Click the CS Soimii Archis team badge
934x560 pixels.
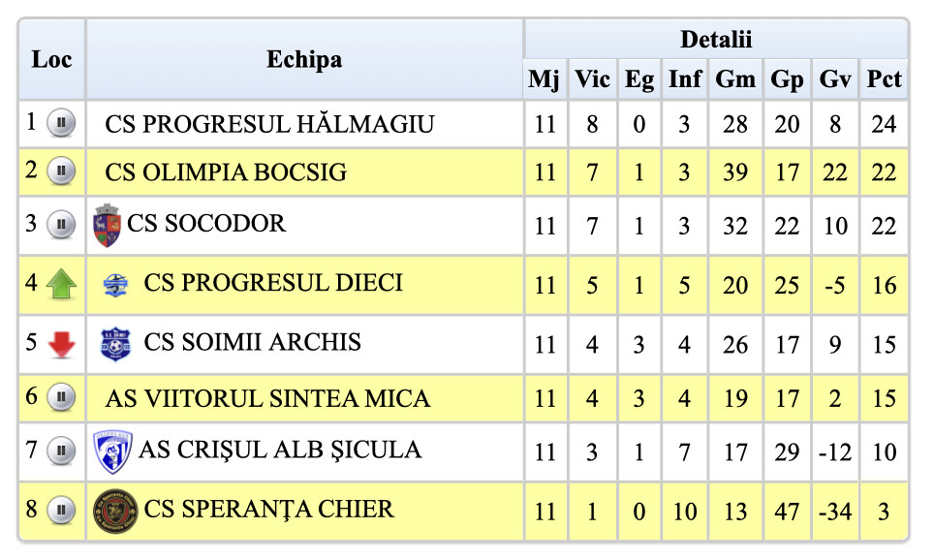click(x=115, y=343)
